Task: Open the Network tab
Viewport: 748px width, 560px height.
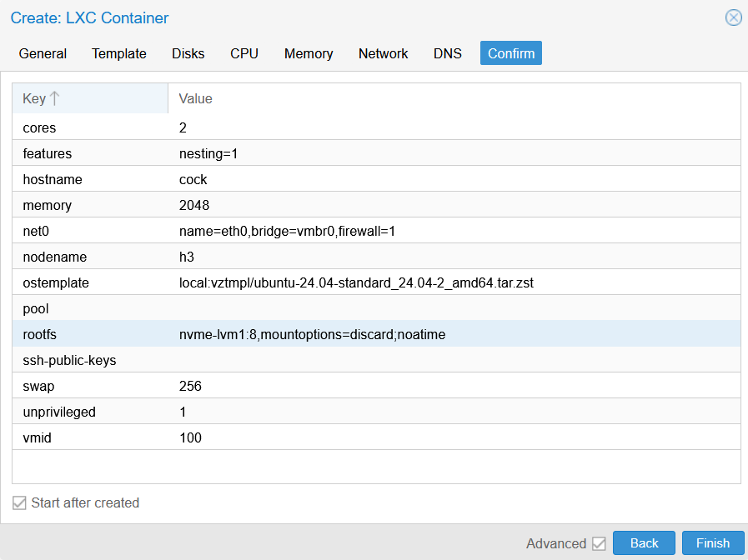Action: [x=383, y=53]
